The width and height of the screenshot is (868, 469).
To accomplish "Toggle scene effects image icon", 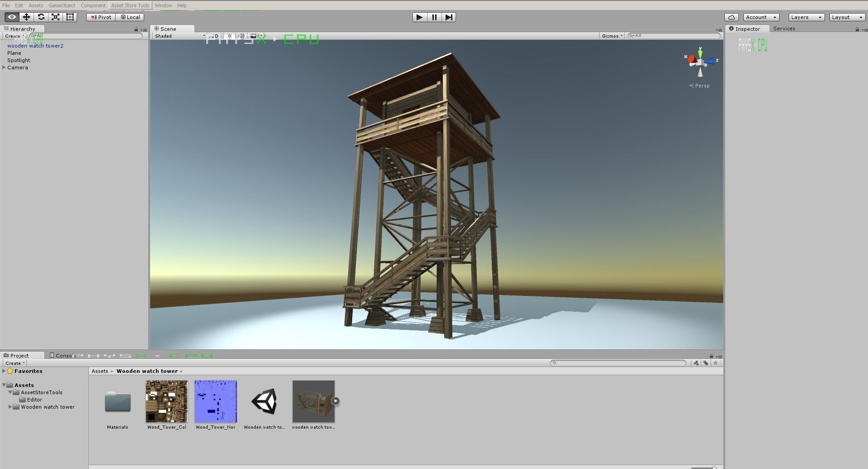I will point(253,36).
